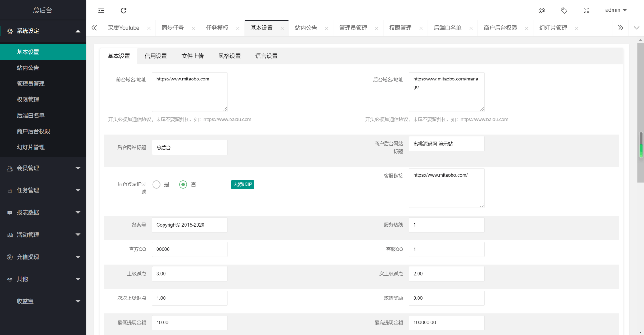Open the theme palette icon

pyautogui.click(x=541, y=10)
